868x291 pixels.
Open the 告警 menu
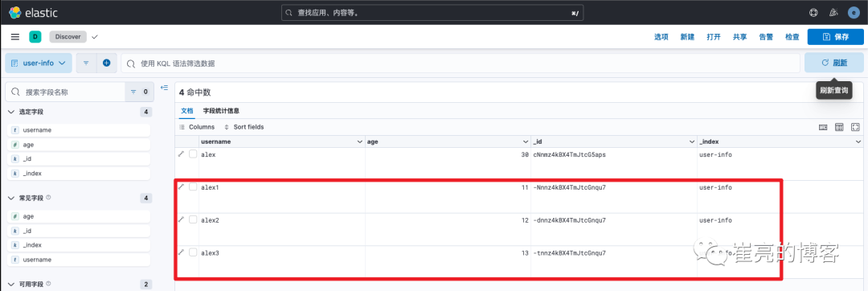(x=766, y=37)
